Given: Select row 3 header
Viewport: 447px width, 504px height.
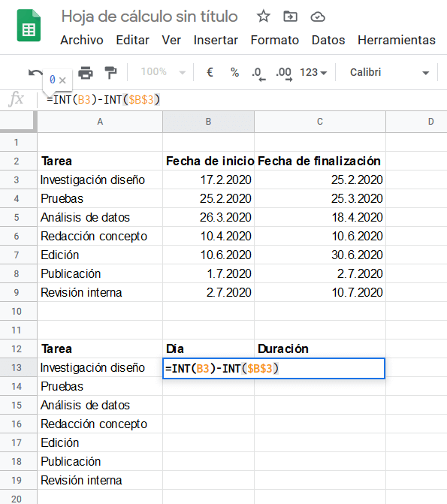Looking at the screenshot, I should click(x=17, y=180).
